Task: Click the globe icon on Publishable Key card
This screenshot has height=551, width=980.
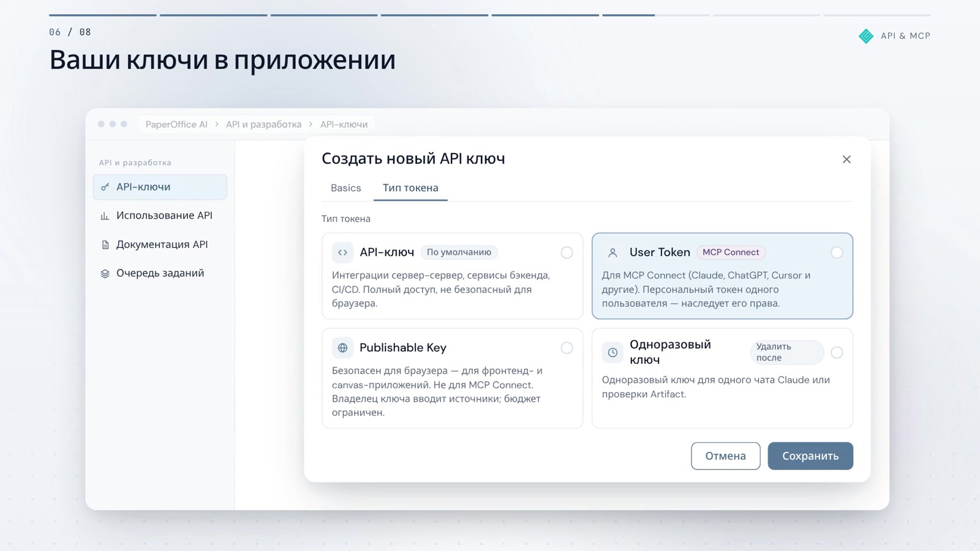Action: 342,348
